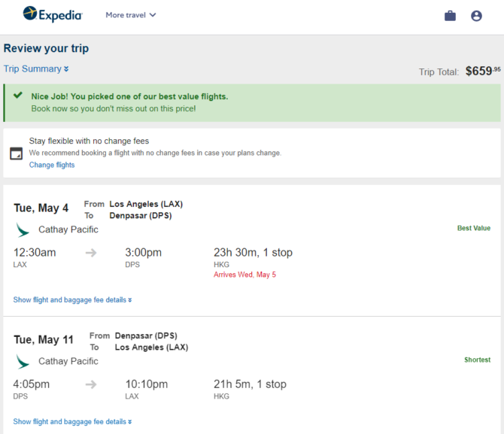Show flight and baggage details for May 4
The width and height of the screenshot is (504, 434).
[72, 300]
